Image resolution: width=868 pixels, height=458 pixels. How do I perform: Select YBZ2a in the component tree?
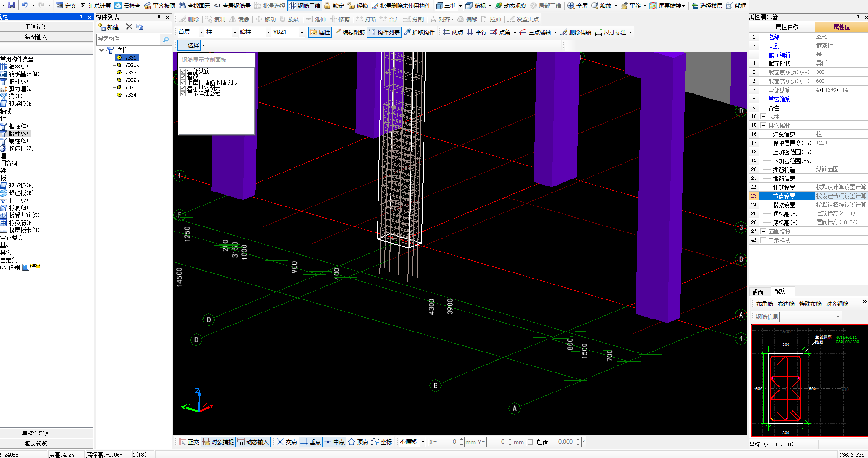coord(132,80)
